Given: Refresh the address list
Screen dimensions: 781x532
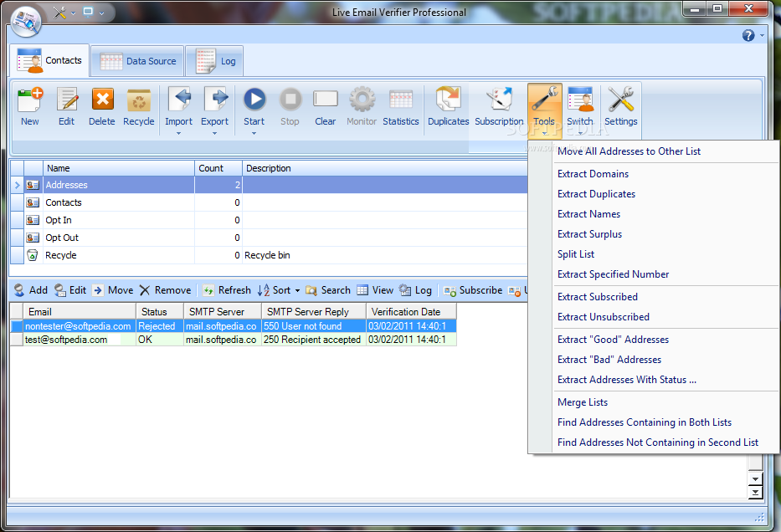Looking at the screenshot, I should click(227, 290).
